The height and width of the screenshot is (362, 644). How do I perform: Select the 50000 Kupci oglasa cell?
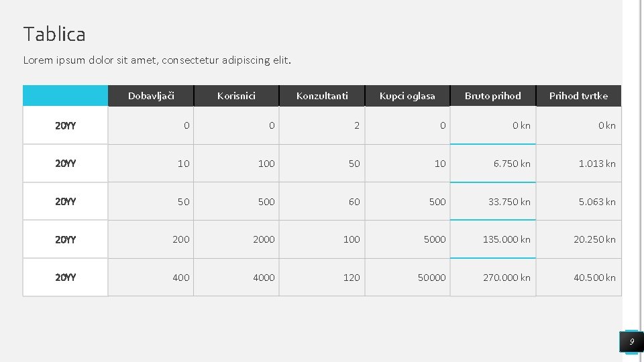click(x=431, y=278)
